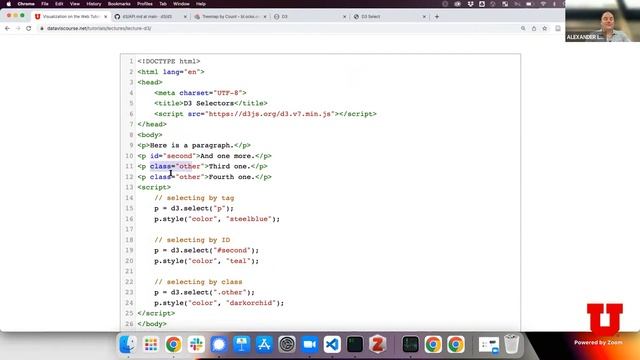The height and width of the screenshot is (360, 640).
Task: Click the d3js.org script URL in code
Action: pos(271,114)
